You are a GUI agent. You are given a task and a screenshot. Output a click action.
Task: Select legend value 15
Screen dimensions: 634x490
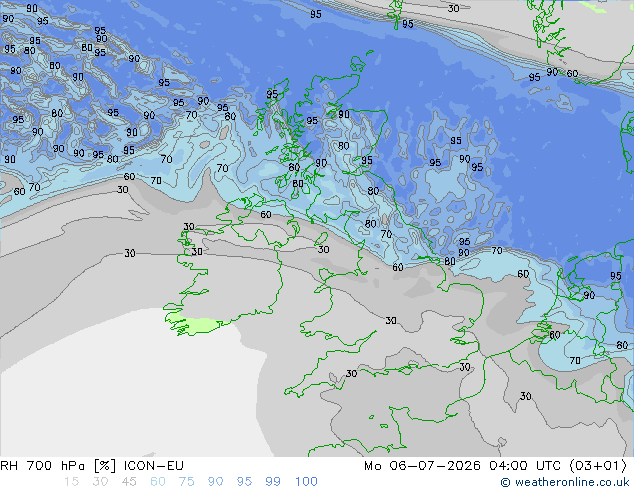click(x=71, y=482)
